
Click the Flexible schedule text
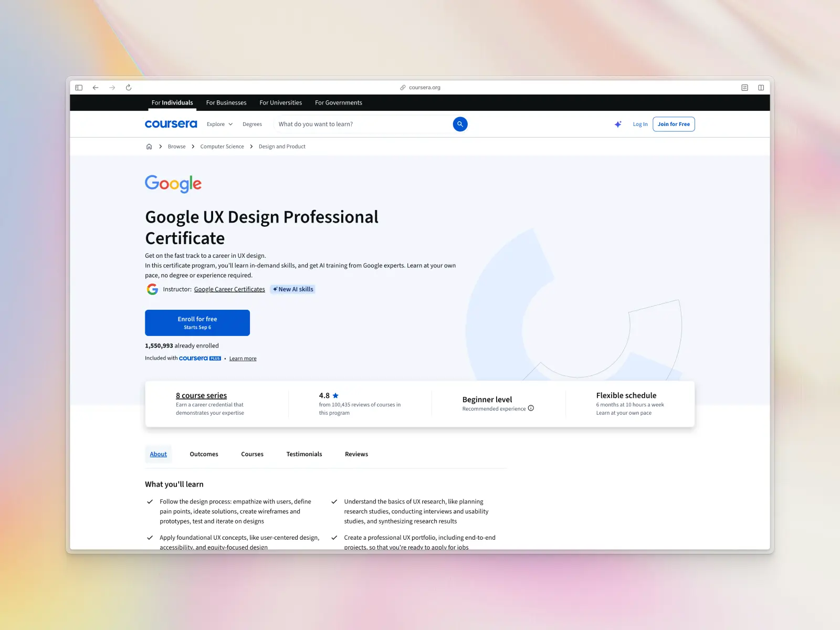[626, 395]
